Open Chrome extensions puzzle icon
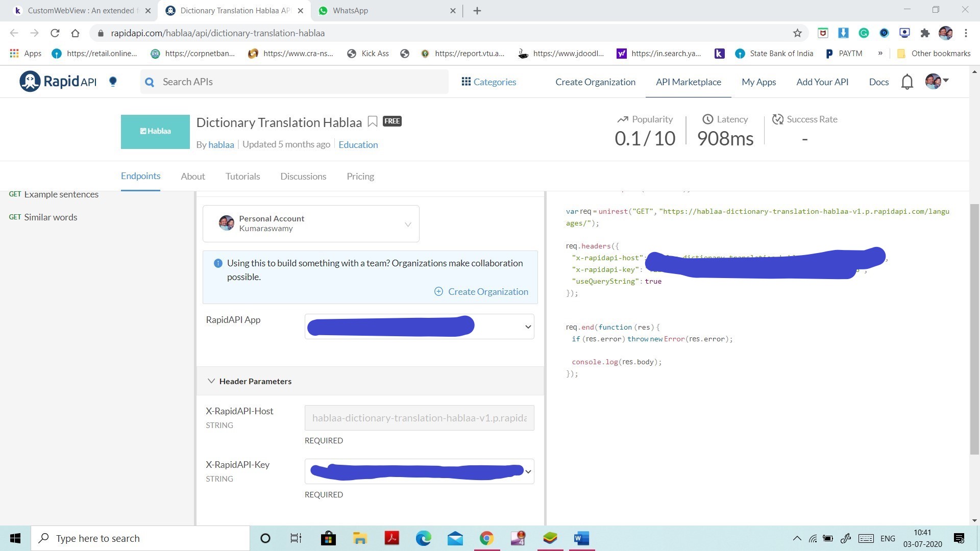This screenshot has height=551, width=980. click(x=925, y=33)
